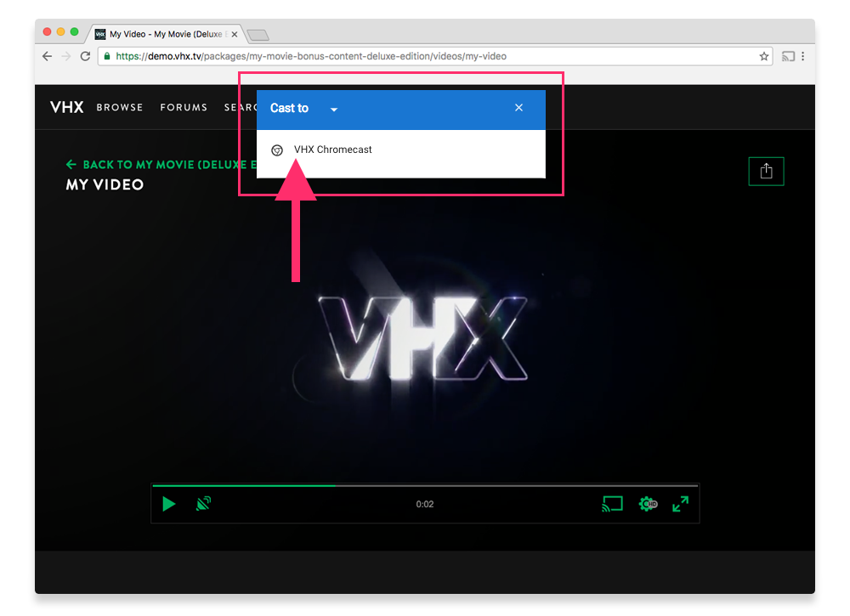Open the share sheet icon above the video
The width and height of the screenshot is (850, 616).
pos(765,171)
